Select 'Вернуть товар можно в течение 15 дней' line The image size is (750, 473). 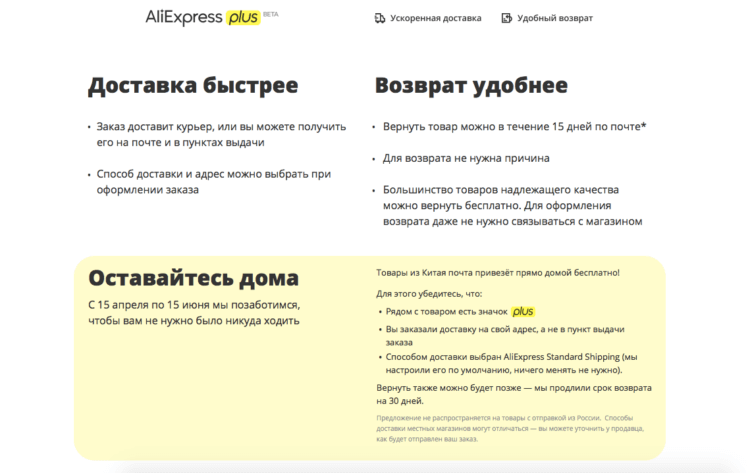click(514, 127)
